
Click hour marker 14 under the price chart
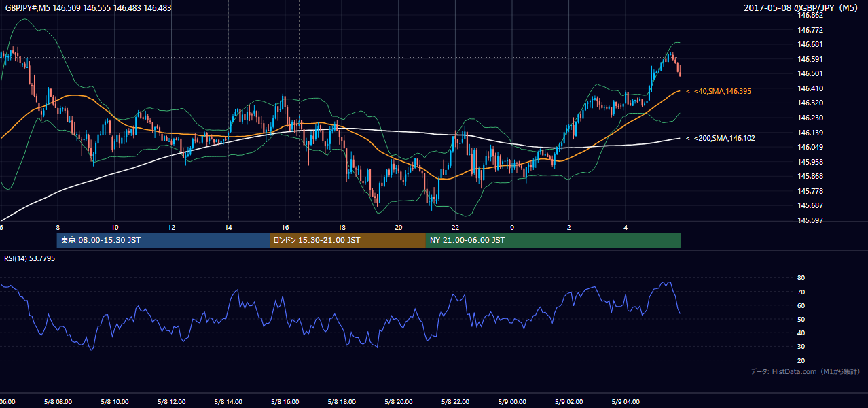click(228, 227)
